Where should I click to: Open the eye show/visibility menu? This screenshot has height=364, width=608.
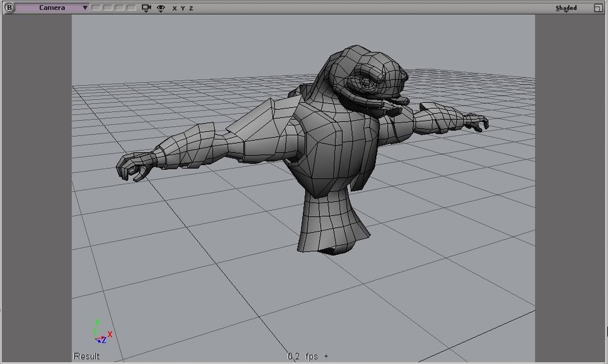click(x=160, y=8)
